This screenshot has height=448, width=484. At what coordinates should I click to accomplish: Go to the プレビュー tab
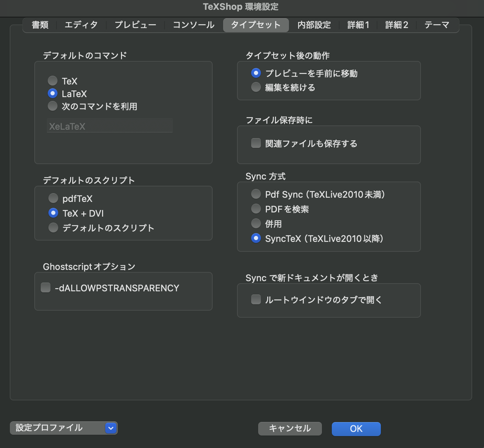click(x=135, y=25)
